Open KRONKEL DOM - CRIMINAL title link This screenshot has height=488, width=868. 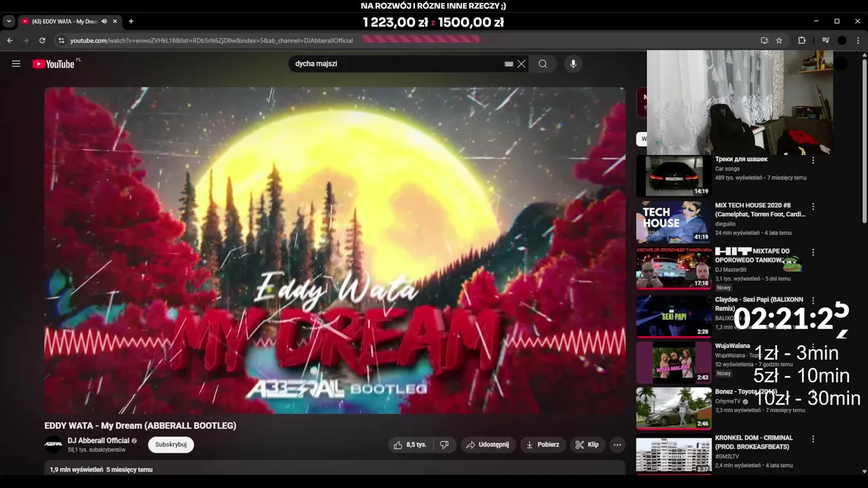point(754,443)
